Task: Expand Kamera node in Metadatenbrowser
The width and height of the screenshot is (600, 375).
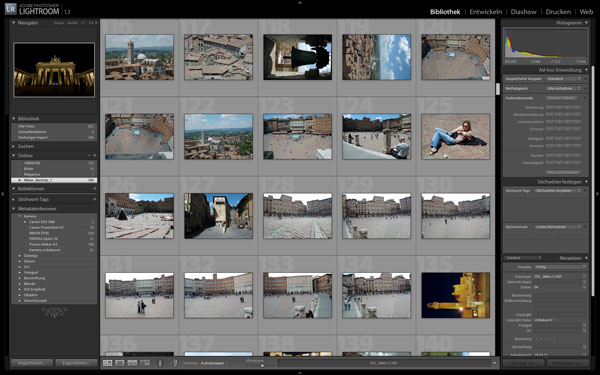Action: pyautogui.click(x=20, y=216)
